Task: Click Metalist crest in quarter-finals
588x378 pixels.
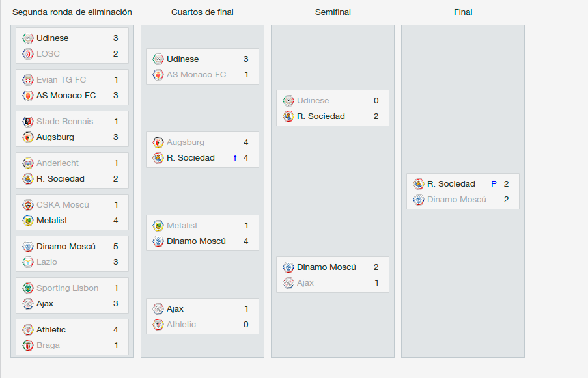Action: click(x=158, y=226)
